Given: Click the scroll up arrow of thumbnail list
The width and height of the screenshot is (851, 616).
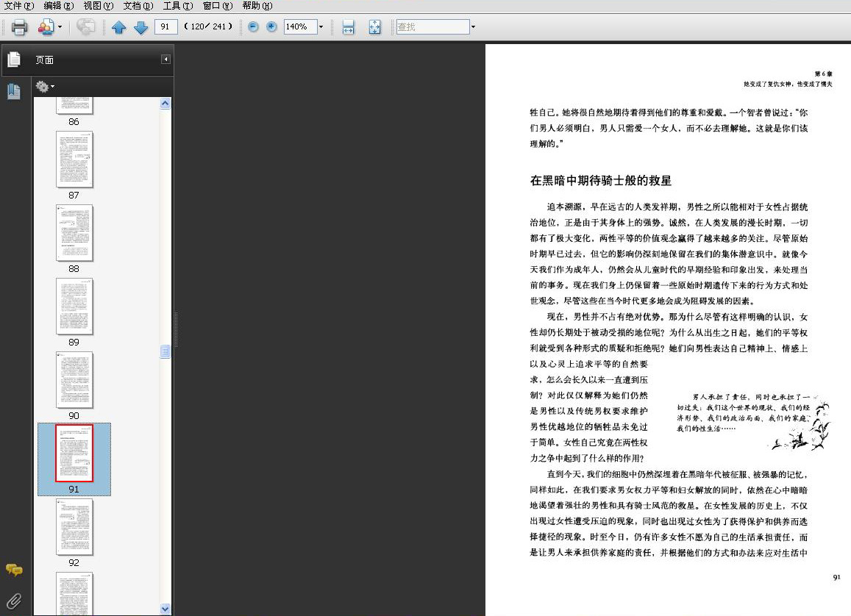Looking at the screenshot, I should (x=165, y=103).
